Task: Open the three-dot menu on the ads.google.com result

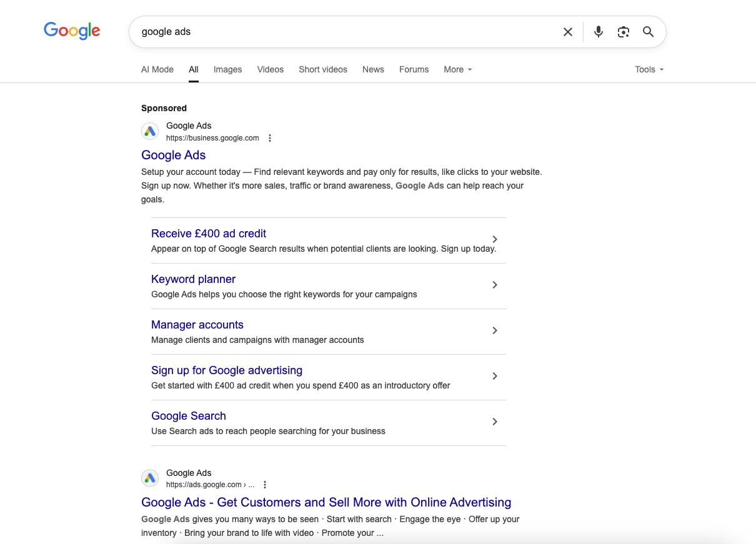Action: tap(264, 484)
